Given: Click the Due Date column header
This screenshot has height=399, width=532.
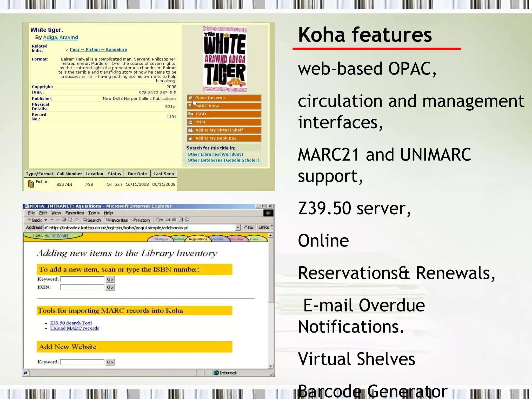Looking at the screenshot, I should (x=137, y=174).
